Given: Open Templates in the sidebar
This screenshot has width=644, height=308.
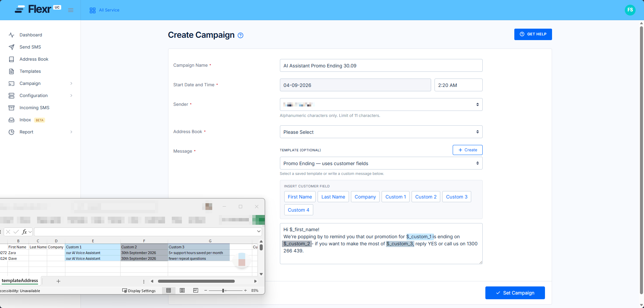Looking at the screenshot, I should (30, 71).
